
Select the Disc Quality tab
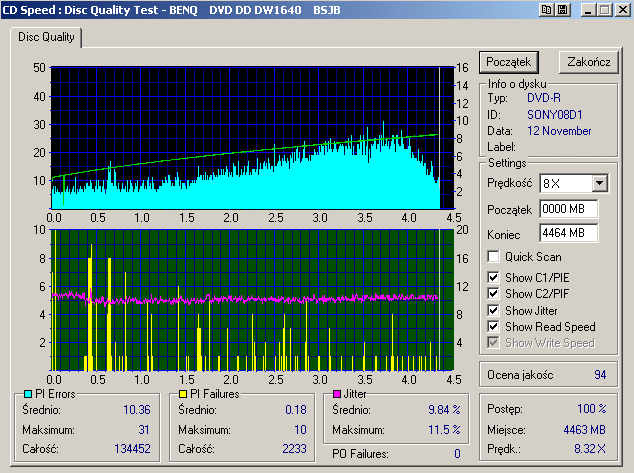(46, 37)
